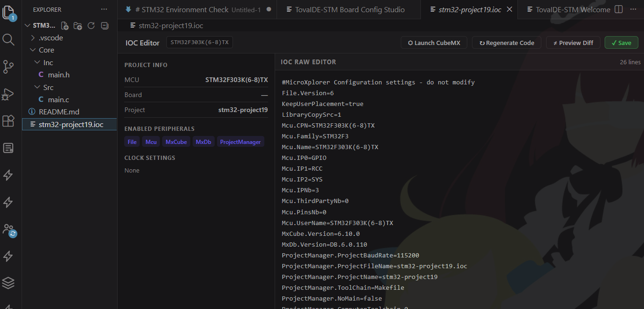644x309 pixels.
Task: Close the stm32-project19.ioc tab
Action: [509, 9]
